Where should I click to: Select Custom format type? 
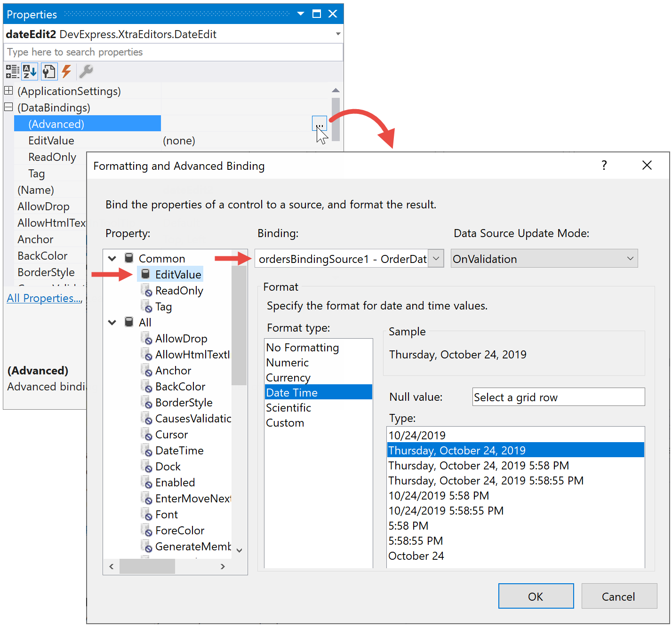285,423
